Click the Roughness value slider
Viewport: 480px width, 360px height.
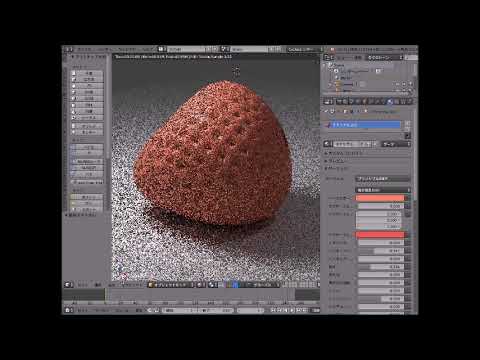[381, 267]
